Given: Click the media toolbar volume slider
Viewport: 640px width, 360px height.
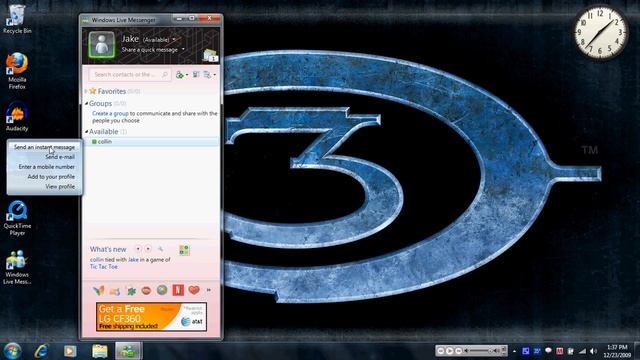Looking at the screenshot, I should click(482, 351).
